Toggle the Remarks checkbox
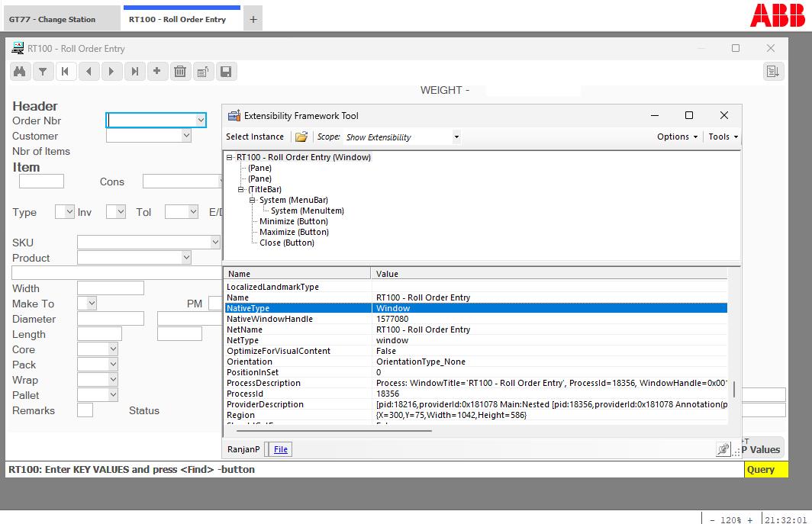The image size is (812, 524). 85,410
